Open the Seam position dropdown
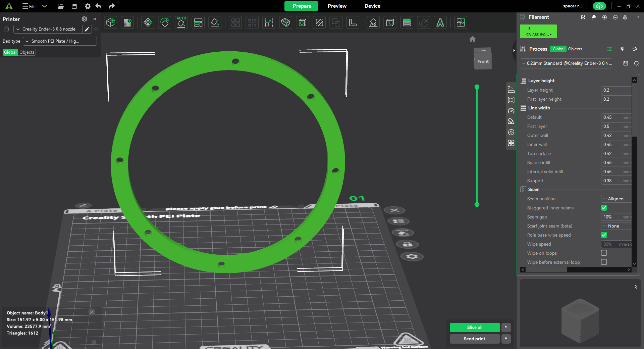Viewport: 644px width, 349px height. coord(616,199)
